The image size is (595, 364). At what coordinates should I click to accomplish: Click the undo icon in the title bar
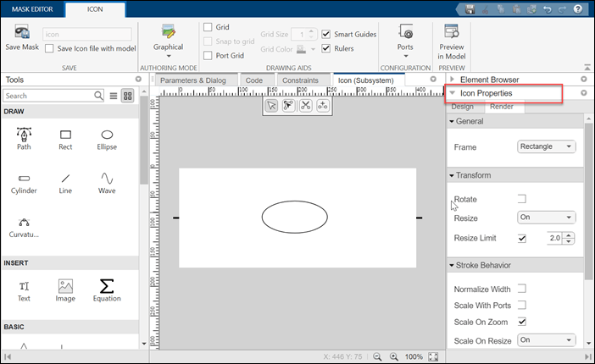[547, 9]
